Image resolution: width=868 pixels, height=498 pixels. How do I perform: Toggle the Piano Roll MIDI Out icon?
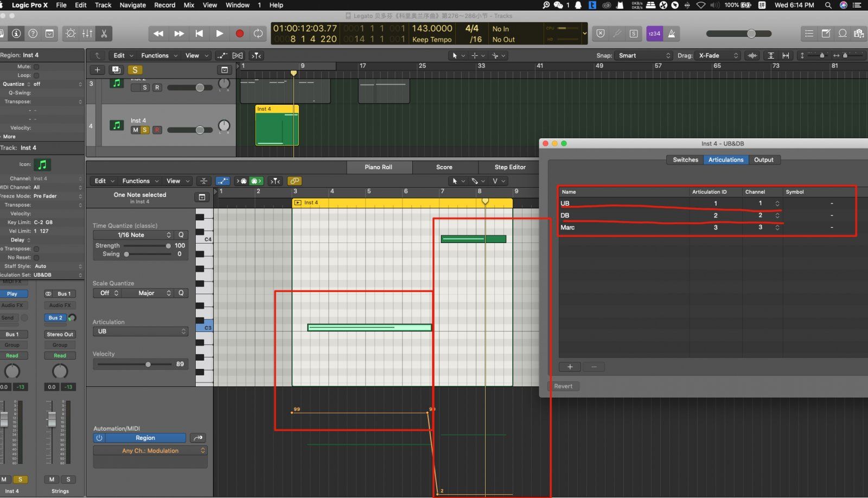[256, 181]
